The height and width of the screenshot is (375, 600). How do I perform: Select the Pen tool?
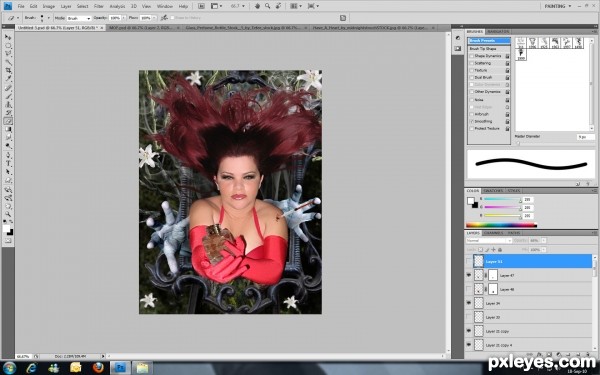coord(8,155)
